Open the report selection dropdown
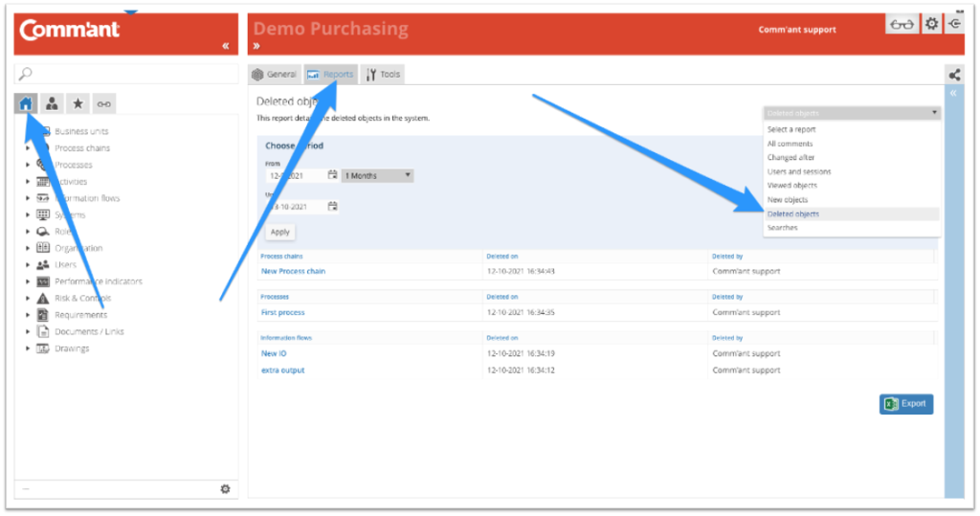This screenshot has width=980, height=516. pyautogui.click(x=852, y=113)
